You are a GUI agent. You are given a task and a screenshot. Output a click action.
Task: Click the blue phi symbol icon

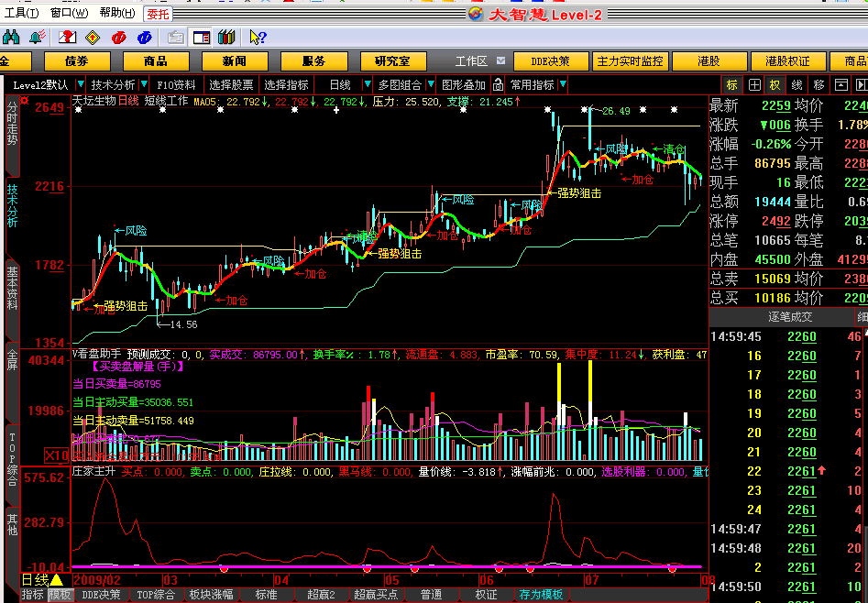pyautogui.click(x=145, y=37)
